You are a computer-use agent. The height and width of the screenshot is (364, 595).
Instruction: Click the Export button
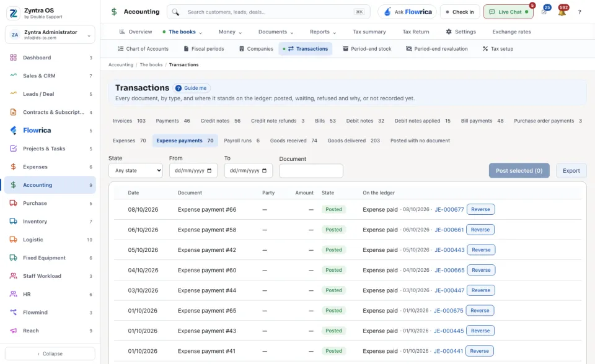pos(571,171)
